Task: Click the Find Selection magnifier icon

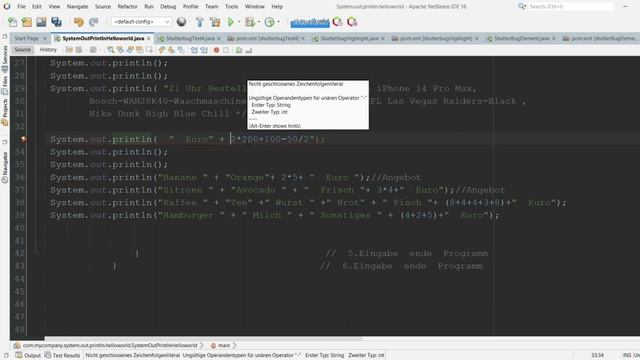Action: pos(111,50)
